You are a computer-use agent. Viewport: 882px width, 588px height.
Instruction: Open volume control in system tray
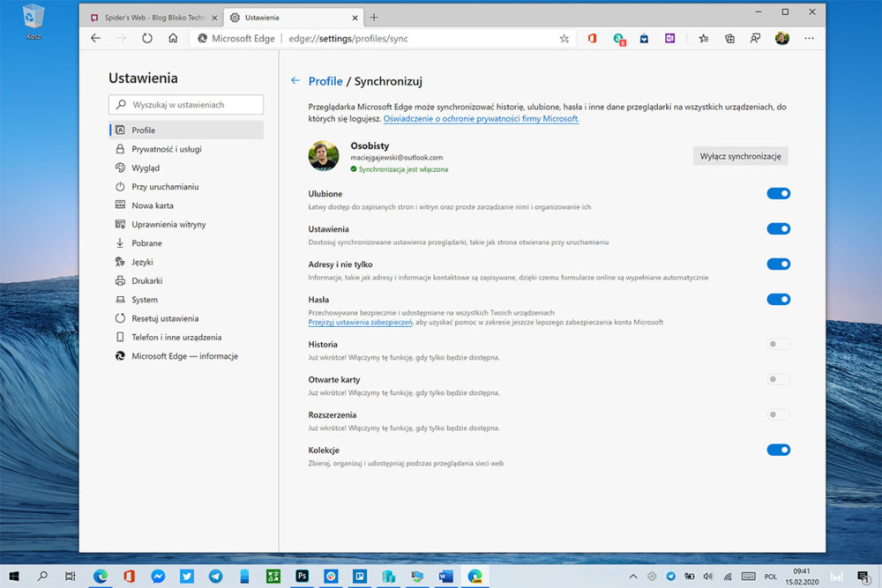pos(707,577)
